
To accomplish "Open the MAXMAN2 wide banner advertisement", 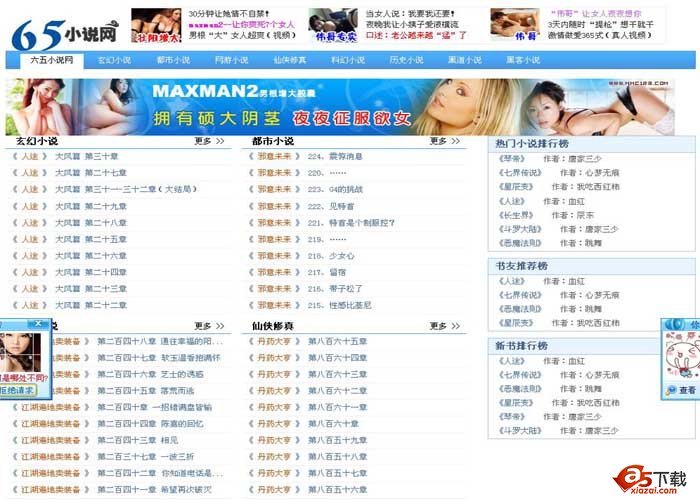I will (340, 107).
